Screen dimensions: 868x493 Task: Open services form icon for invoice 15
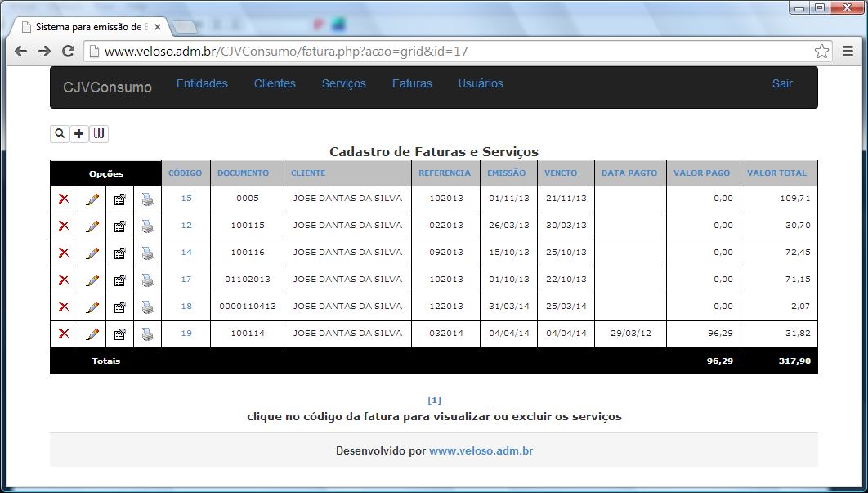tap(119, 199)
